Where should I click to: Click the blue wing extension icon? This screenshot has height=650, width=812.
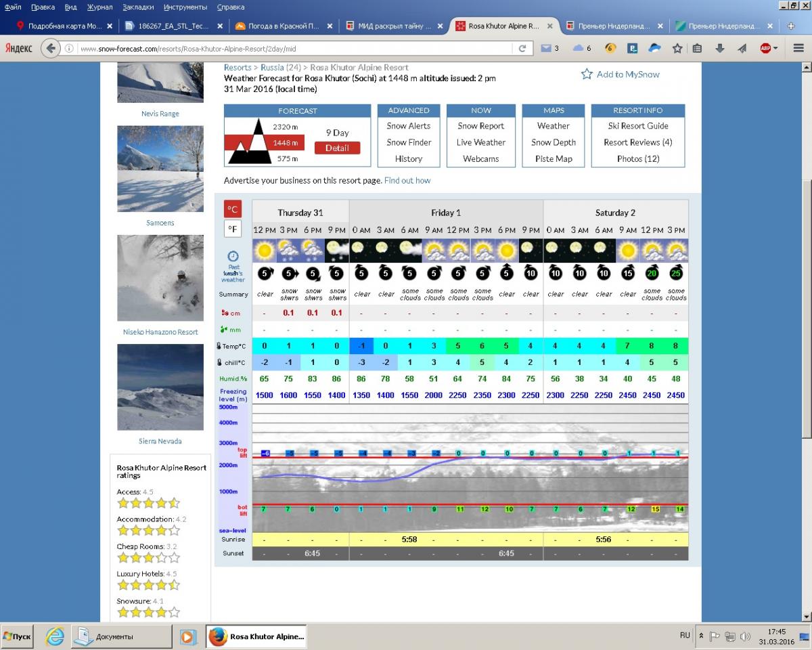(654, 48)
